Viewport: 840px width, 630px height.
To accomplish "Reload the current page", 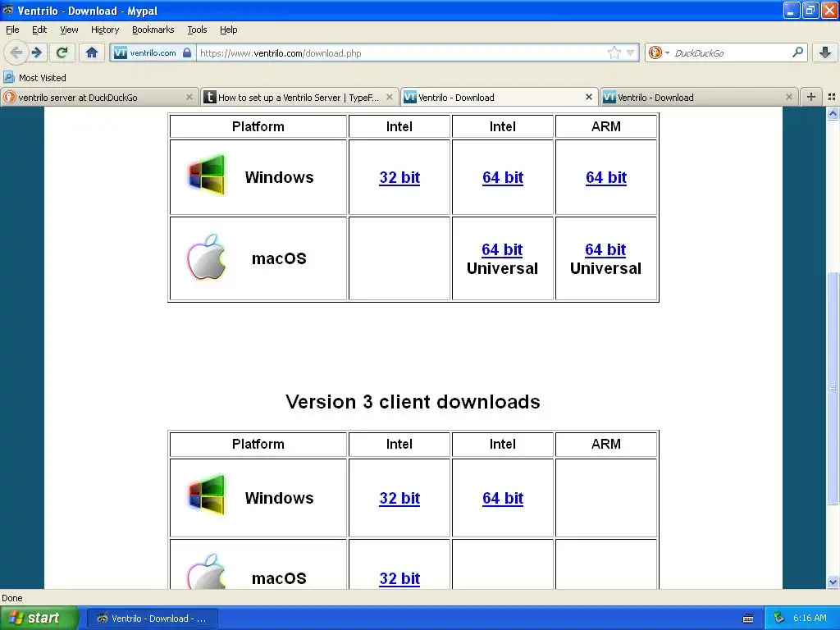I will pyautogui.click(x=62, y=52).
